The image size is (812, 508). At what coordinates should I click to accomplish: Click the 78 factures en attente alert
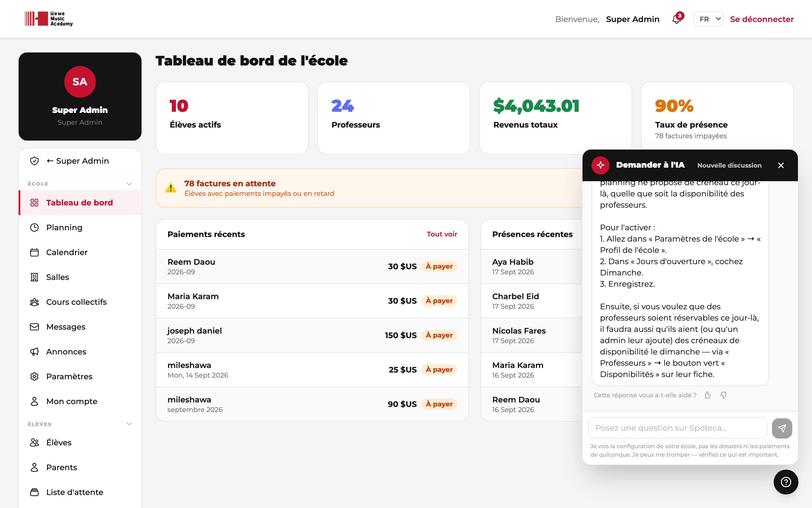[369, 188]
